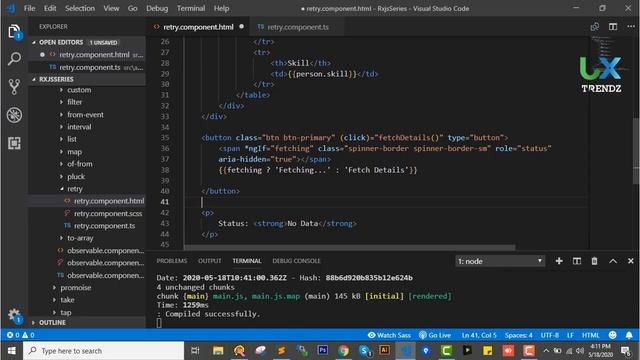The height and width of the screenshot is (360, 640).
Task: Change end of line via LF
Action: click(570, 335)
